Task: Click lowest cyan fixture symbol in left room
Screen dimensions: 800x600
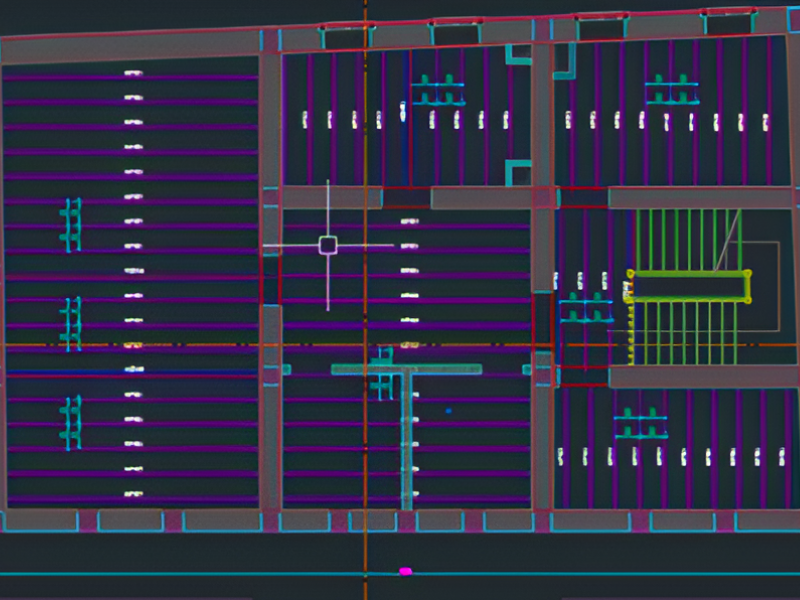Action: tap(71, 421)
